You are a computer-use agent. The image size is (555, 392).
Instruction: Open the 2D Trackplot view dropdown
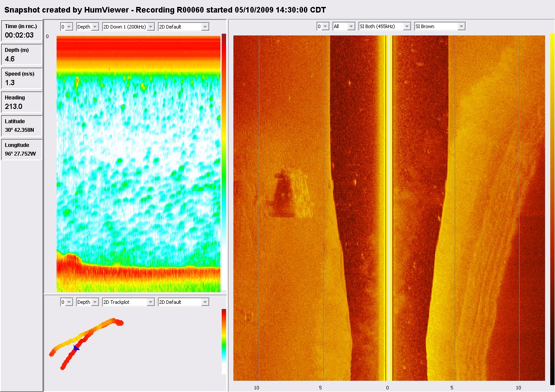[128, 302]
